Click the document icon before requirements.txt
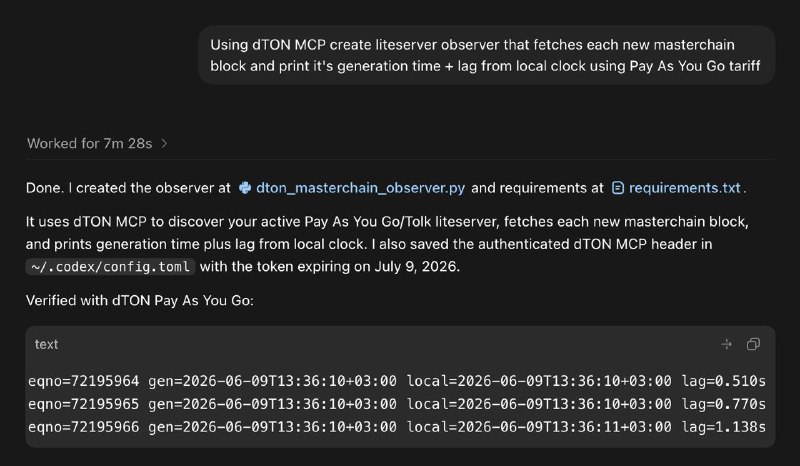Screen dimensions: 800x466 (618, 188)
